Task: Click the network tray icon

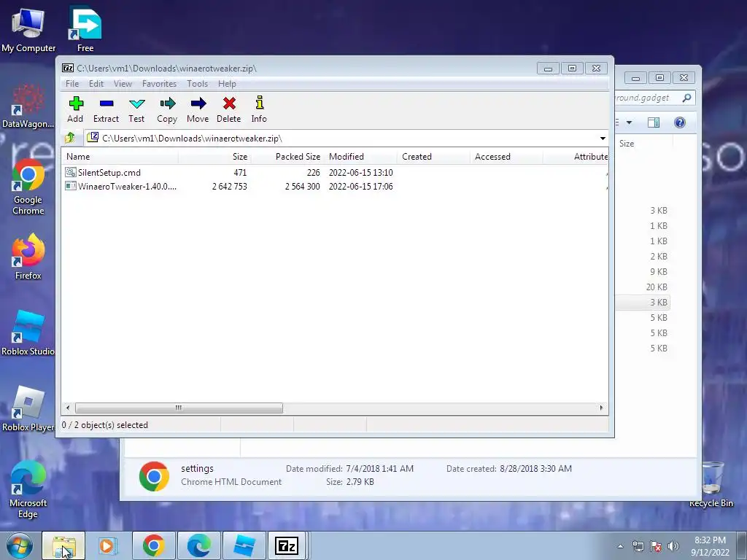Action: 638,546
